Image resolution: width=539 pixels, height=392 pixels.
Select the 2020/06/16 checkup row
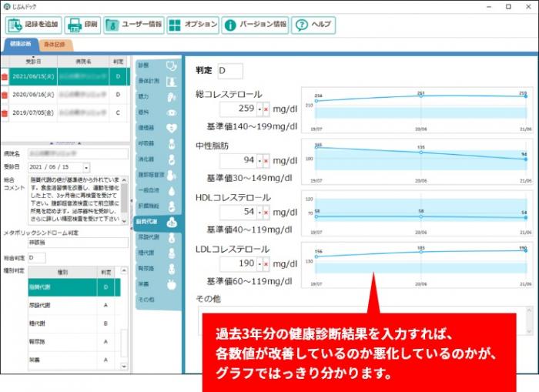pos(62,94)
